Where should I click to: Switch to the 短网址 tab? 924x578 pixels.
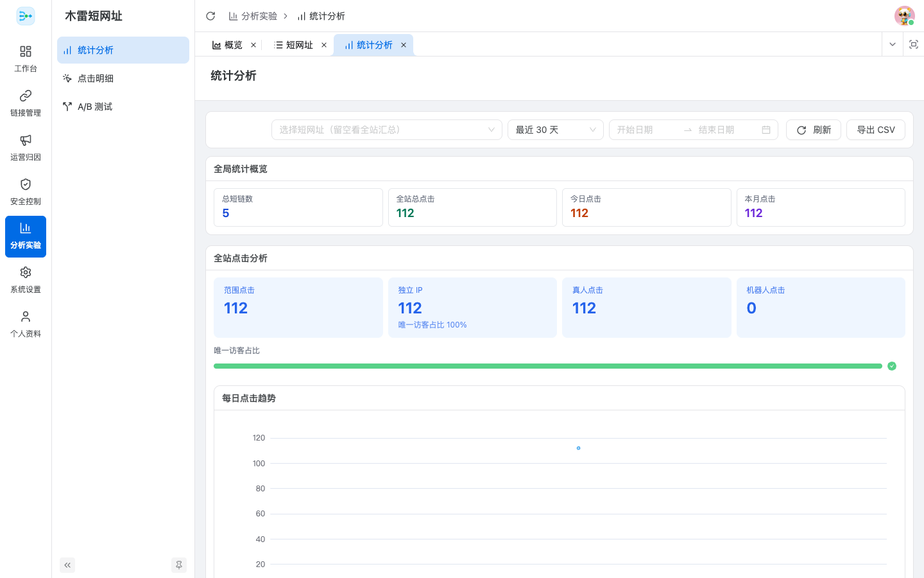293,45
